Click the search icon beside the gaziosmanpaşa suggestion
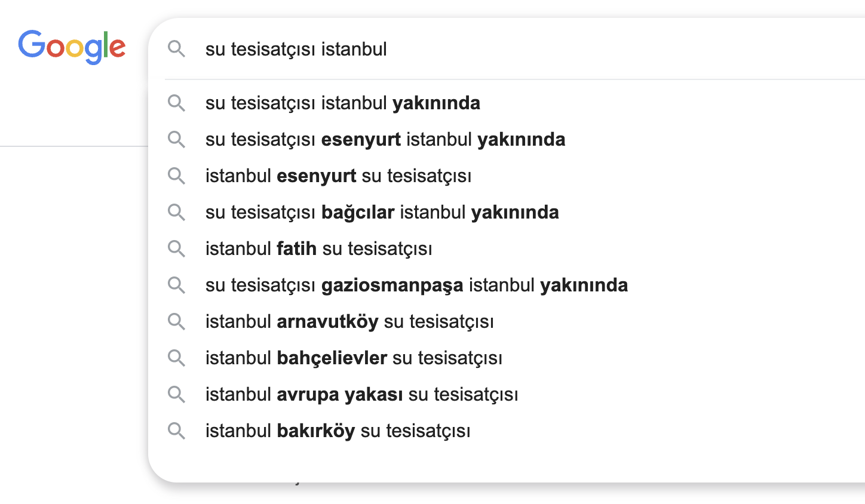This screenshot has width=865, height=504. (177, 285)
